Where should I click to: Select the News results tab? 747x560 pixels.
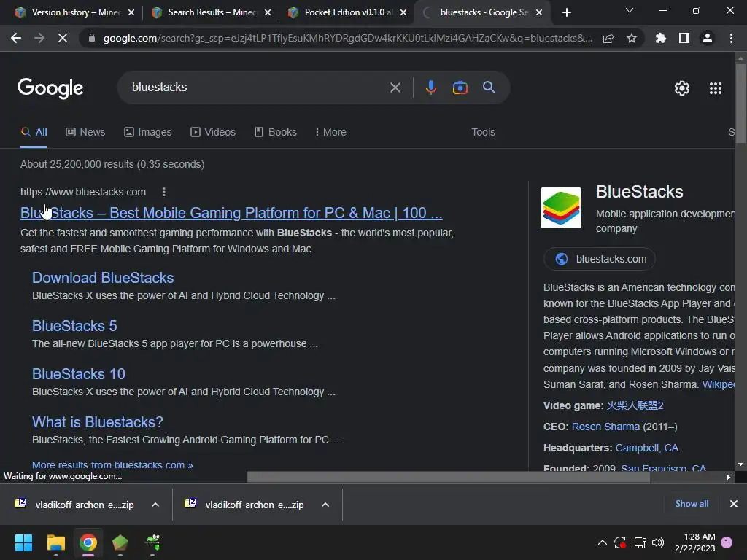coord(85,132)
